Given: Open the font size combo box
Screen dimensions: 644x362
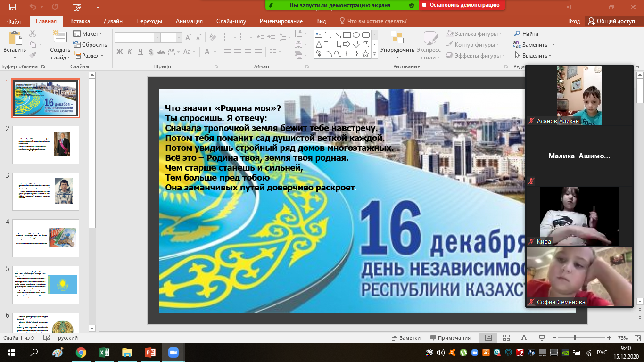Looking at the screenshot, I should [x=172, y=38].
